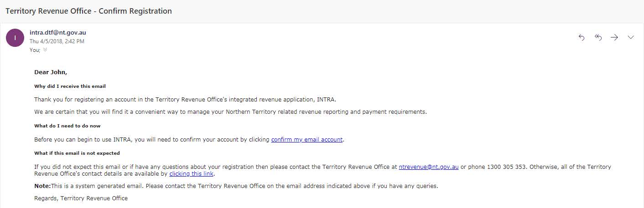This screenshot has height=208, width=644.
Task: Click the bold Note label text
Action: point(42,186)
